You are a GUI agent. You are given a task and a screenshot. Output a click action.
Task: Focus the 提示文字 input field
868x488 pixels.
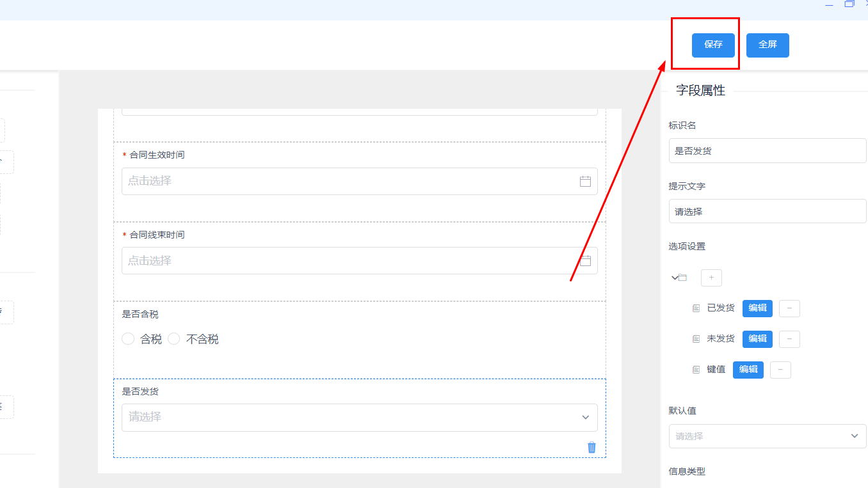(768, 211)
